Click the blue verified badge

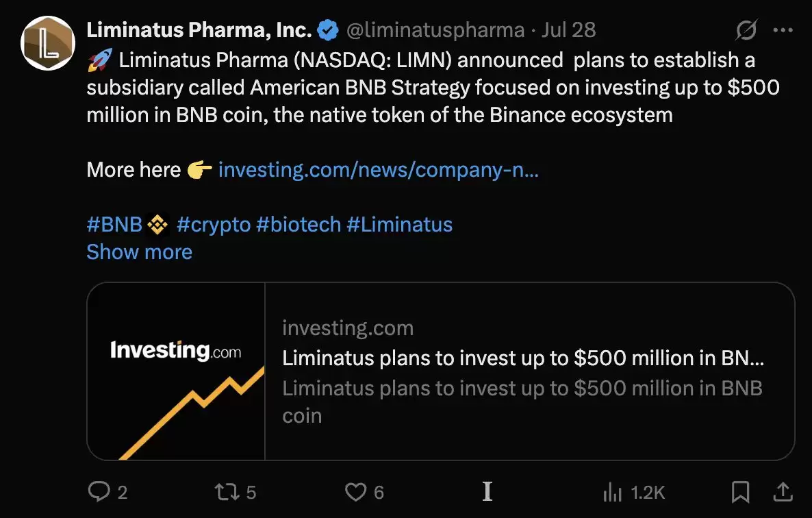pos(329,30)
